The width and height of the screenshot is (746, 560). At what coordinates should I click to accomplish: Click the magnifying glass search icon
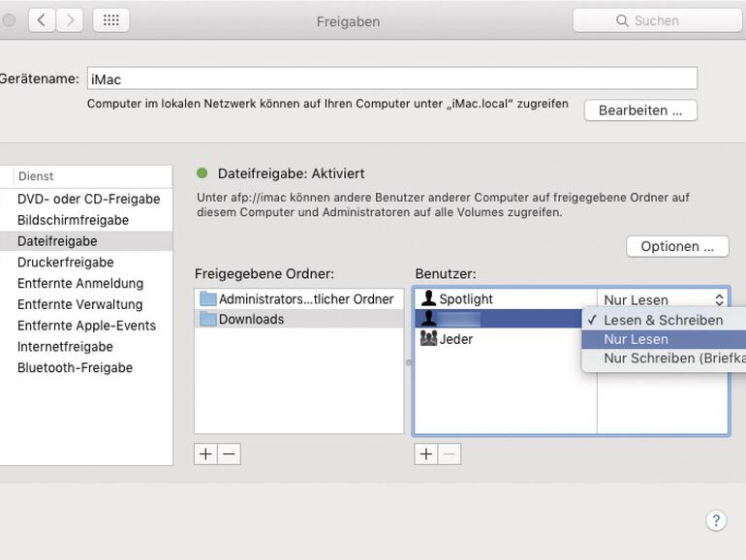622,20
